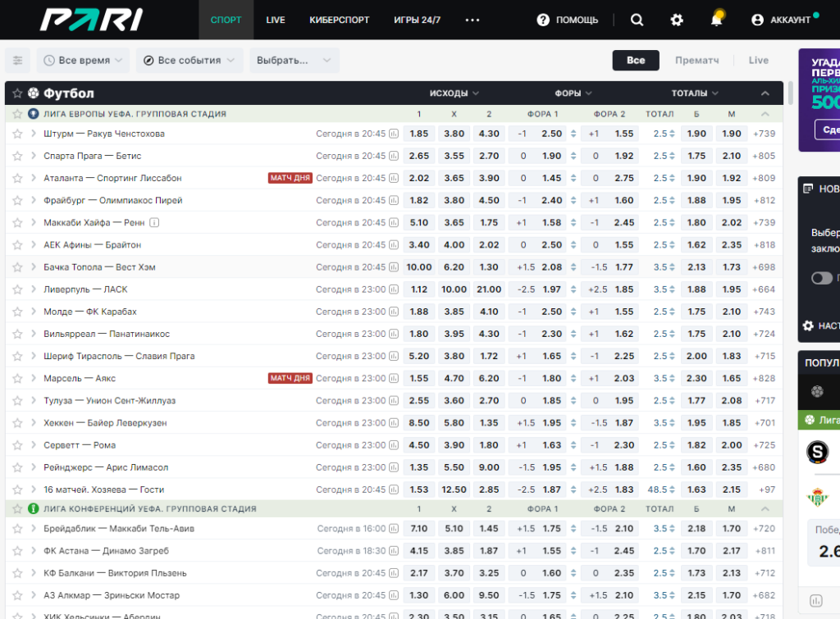Click the promo banner on the right
The width and height of the screenshot is (840, 619).
tap(819, 100)
